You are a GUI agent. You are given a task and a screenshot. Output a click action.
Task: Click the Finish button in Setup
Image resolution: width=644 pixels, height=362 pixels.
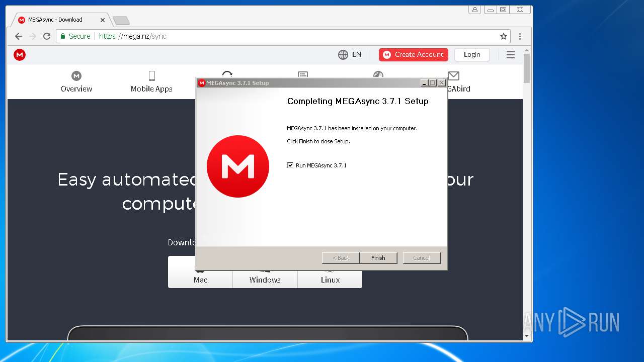(x=378, y=258)
